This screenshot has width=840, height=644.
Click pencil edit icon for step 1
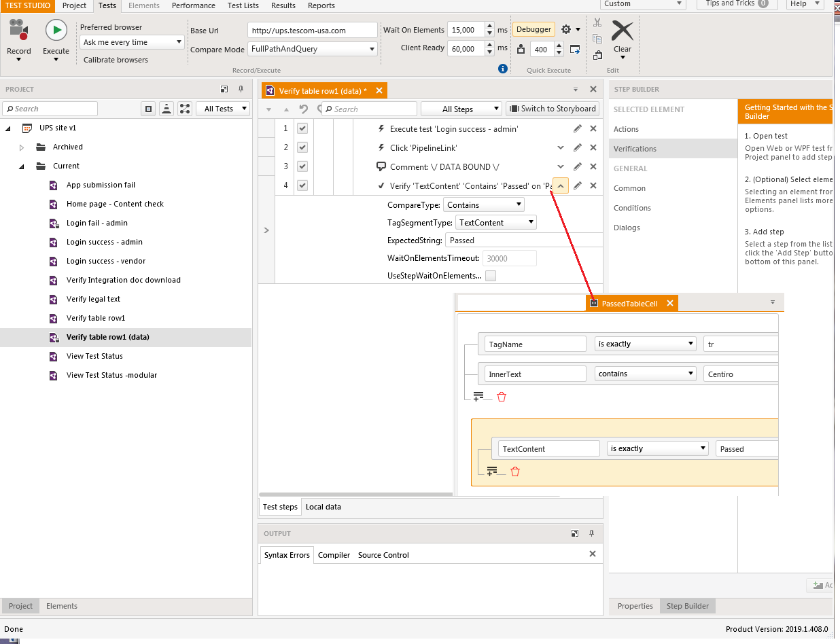[x=577, y=128]
